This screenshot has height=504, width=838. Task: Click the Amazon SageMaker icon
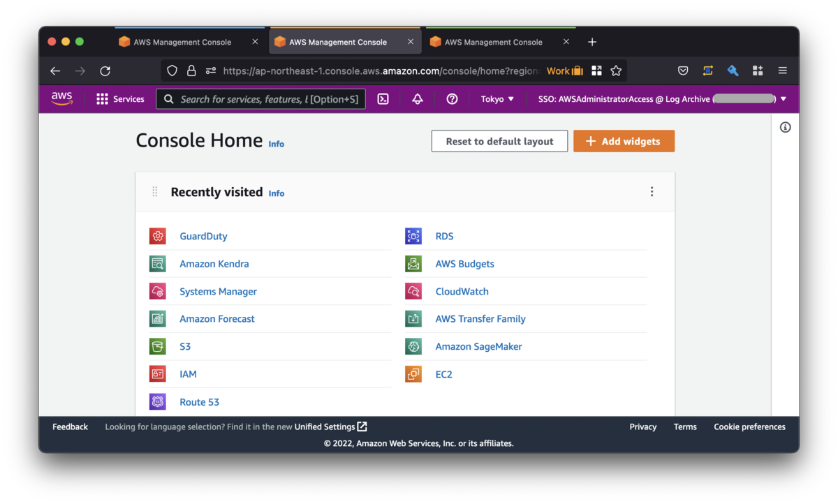(413, 346)
